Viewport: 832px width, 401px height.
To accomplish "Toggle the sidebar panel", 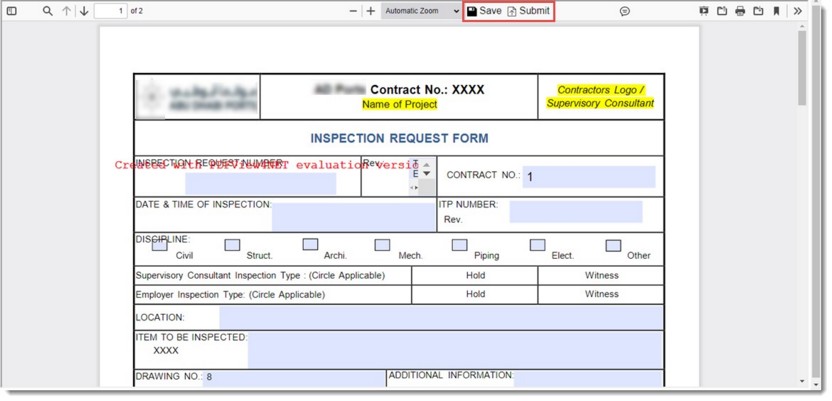I will point(12,11).
